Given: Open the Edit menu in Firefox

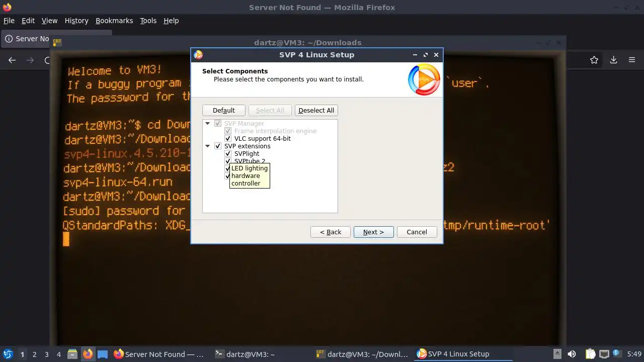Looking at the screenshot, I should [28, 21].
